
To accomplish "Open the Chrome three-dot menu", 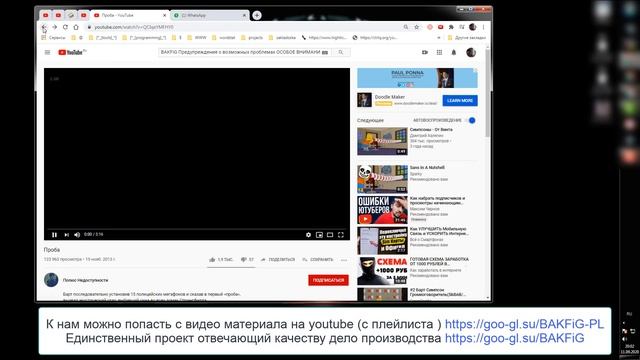I will (x=483, y=27).
